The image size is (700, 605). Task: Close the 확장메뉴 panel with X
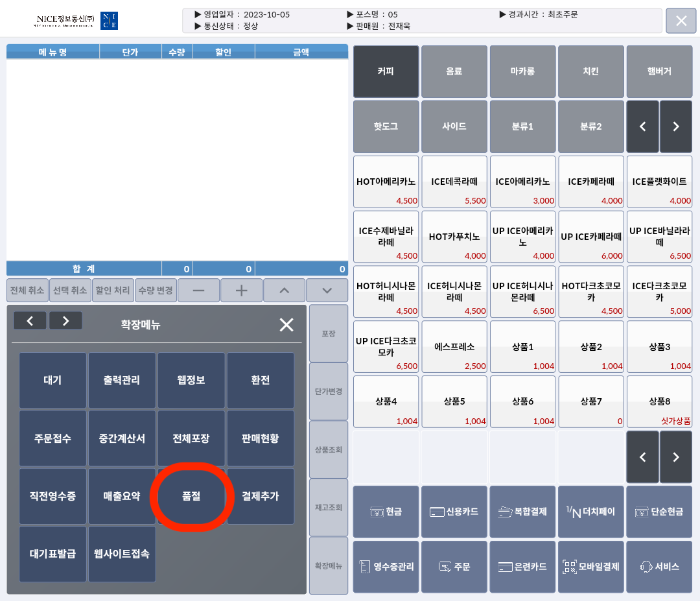[x=286, y=325]
